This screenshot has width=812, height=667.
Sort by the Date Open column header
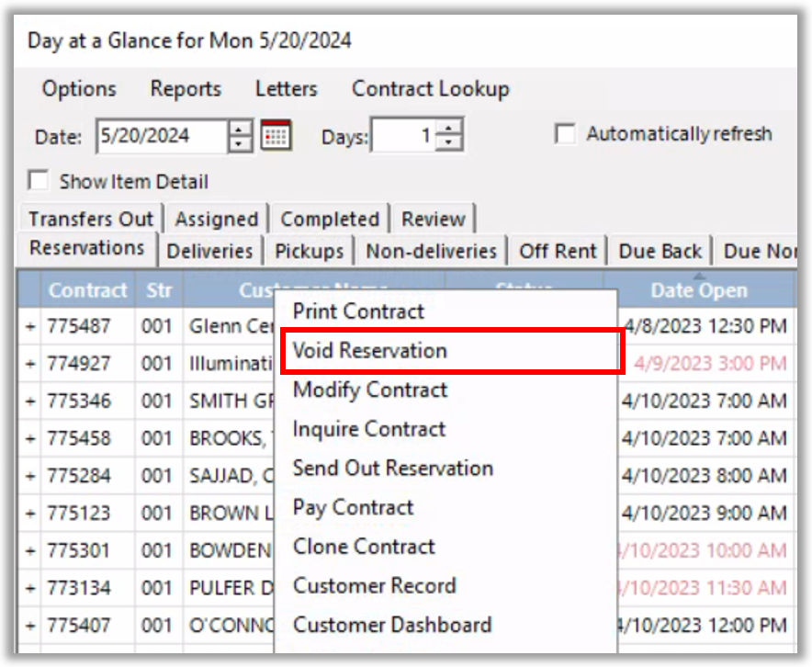click(x=699, y=290)
